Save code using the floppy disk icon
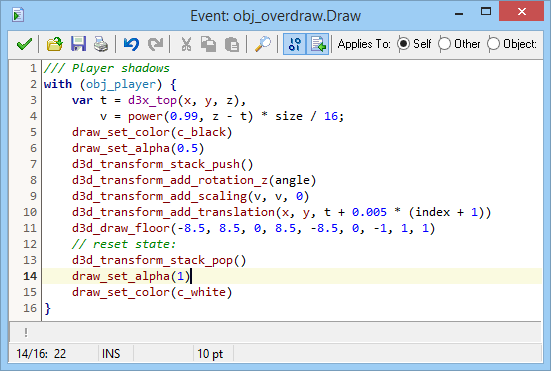 (78, 44)
